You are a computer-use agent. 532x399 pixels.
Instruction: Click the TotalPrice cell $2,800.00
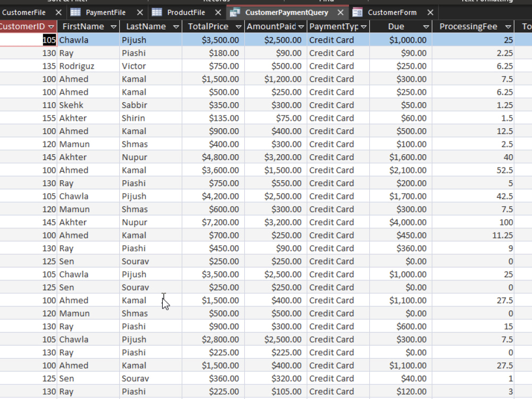(213, 339)
